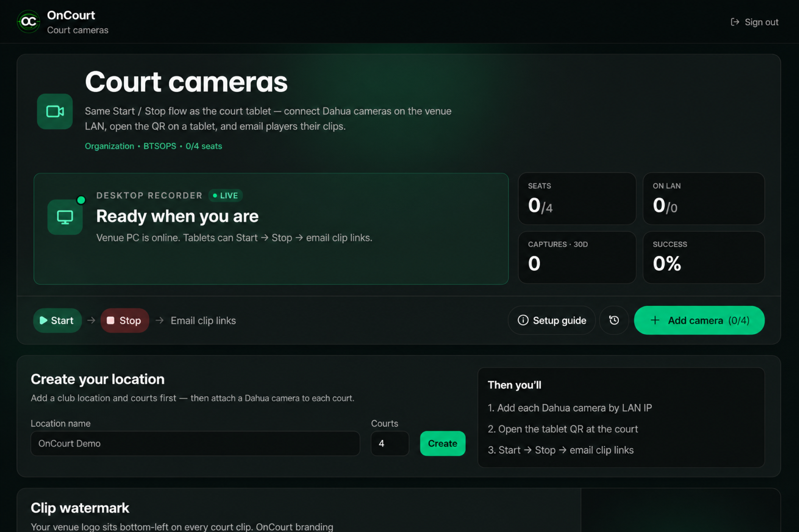Click the LIVE status badge
The width and height of the screenshot is (799, 532).
pos(225,196)
